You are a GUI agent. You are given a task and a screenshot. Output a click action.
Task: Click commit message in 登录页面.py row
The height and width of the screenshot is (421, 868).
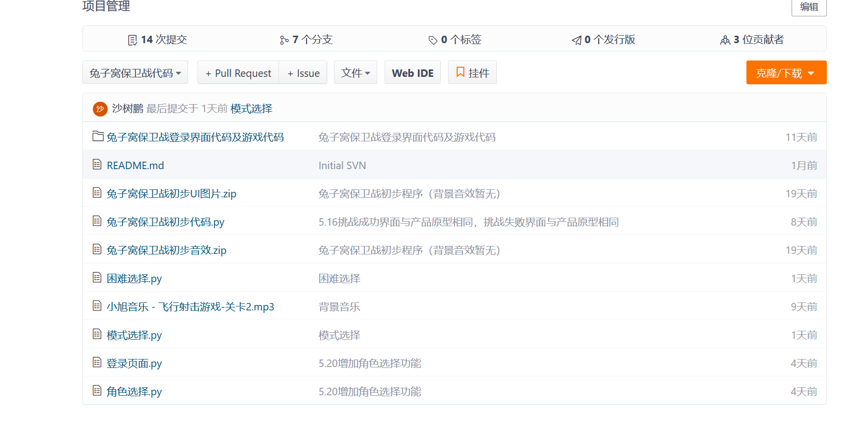click(370, 363)
